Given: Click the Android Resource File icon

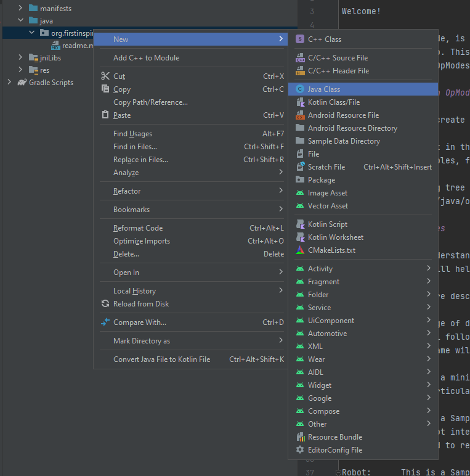Looking at the screenshot, I should tap(300, 115).
